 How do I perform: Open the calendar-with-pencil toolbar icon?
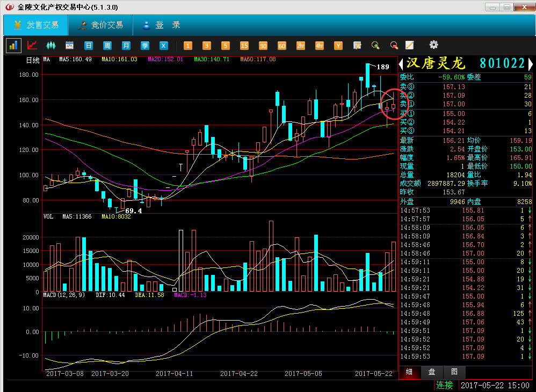coord(357,45)
